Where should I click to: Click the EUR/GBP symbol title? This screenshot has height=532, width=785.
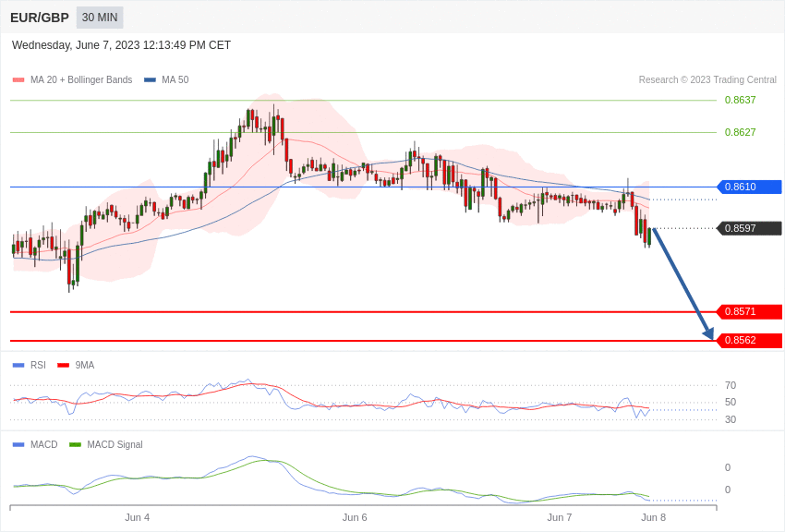(x=40, y=18)
